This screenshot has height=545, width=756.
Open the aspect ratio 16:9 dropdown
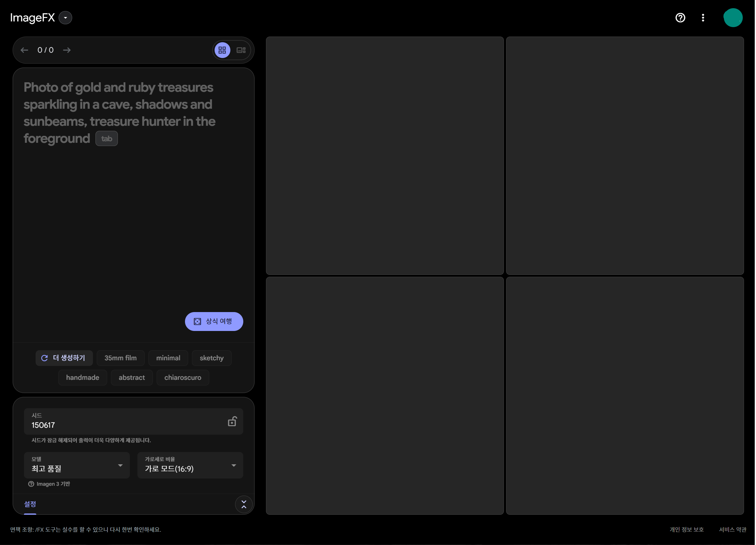[190, 465]
